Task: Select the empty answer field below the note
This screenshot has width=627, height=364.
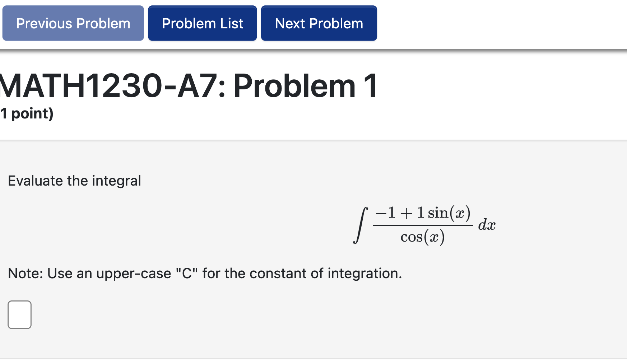Action: [x=19, y=314]
